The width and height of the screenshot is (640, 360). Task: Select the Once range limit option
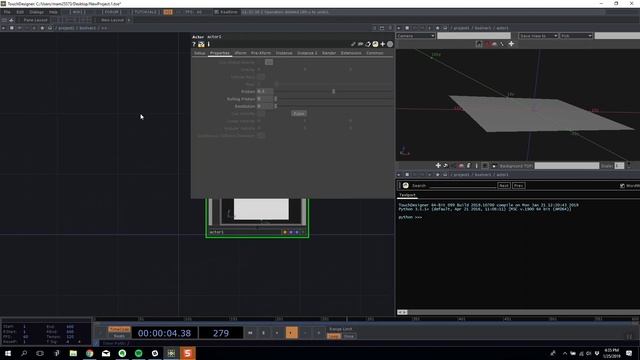pos(348,336)
